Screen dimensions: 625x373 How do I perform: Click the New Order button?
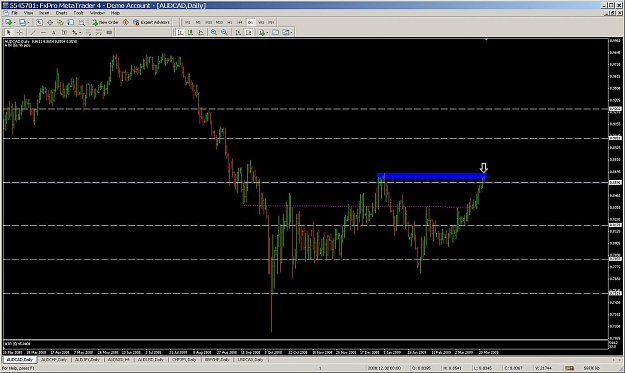tap(105, 22)
